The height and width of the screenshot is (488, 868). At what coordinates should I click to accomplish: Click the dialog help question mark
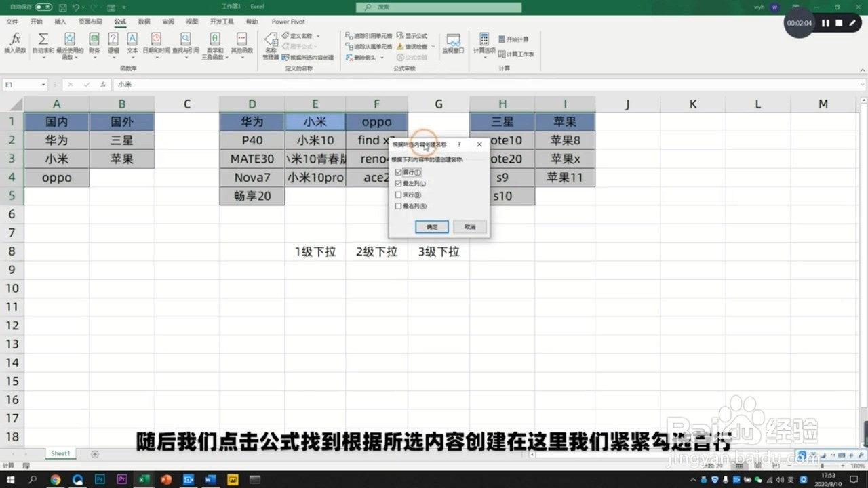[x=459, y=144]
